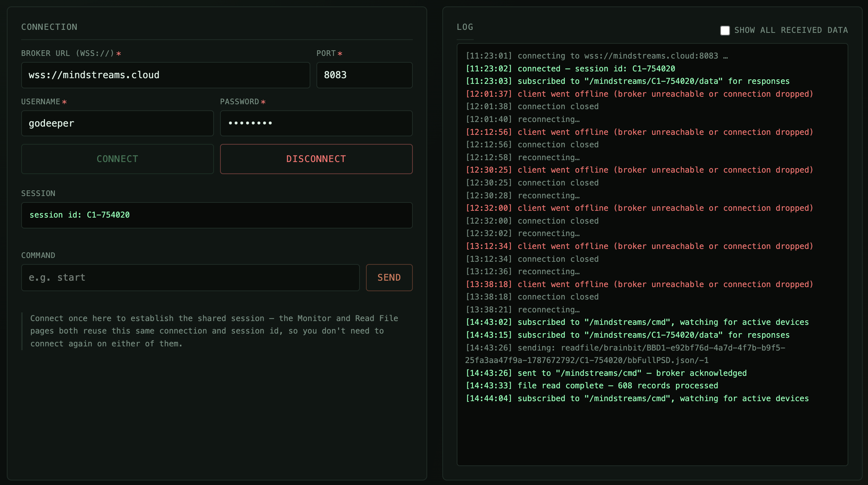Click the '[12:32:02] reconnecting…' log line

point(523,233)
